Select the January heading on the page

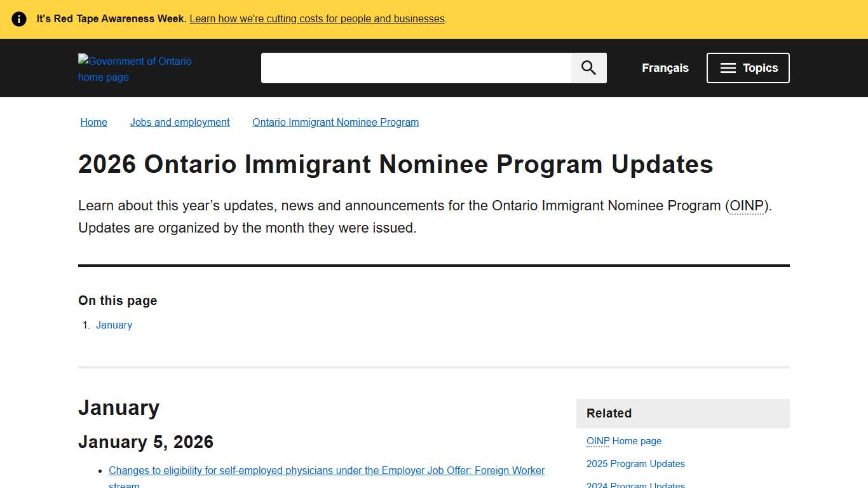coord(118,407)
